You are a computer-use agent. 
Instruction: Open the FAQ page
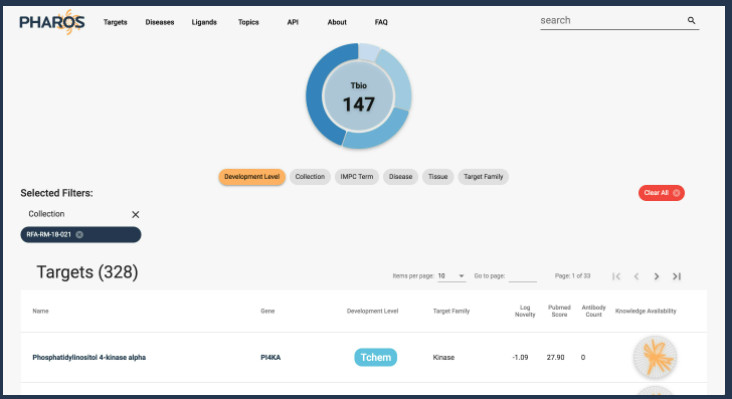(381, 22)
